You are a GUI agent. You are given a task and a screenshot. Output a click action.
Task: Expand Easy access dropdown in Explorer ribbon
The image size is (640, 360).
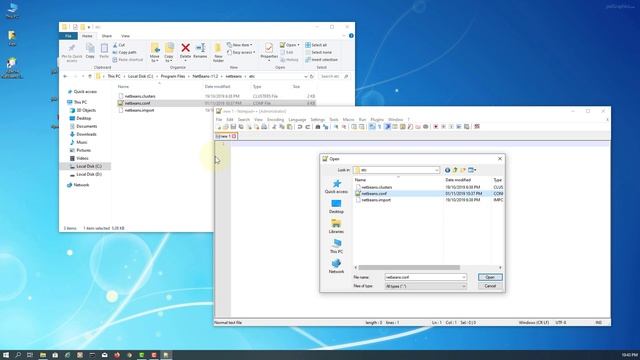point(241,52)
